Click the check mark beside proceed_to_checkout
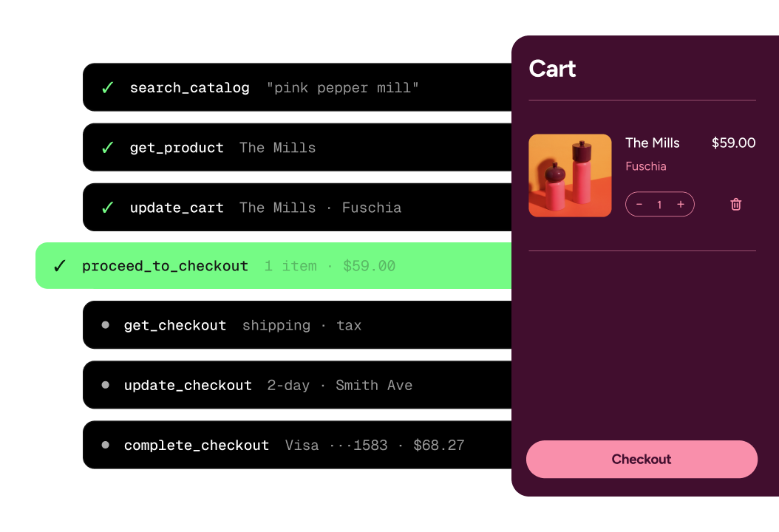 point(60,266)
